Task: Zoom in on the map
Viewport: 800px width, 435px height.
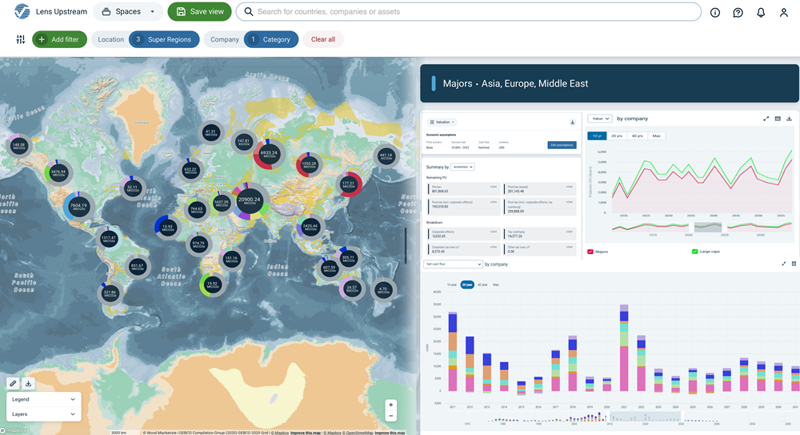Action: (x=391, y=405)
